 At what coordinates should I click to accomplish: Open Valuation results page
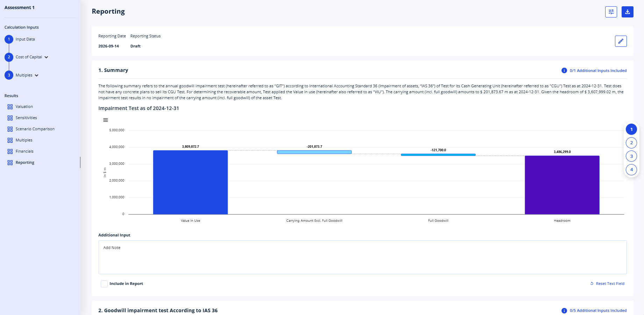24,107
